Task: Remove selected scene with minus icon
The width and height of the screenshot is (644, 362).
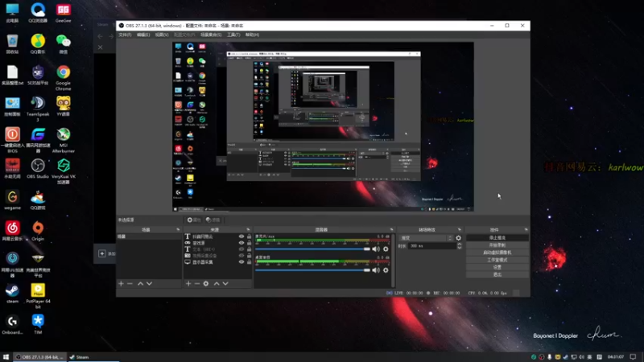Action: pos(130,284)
